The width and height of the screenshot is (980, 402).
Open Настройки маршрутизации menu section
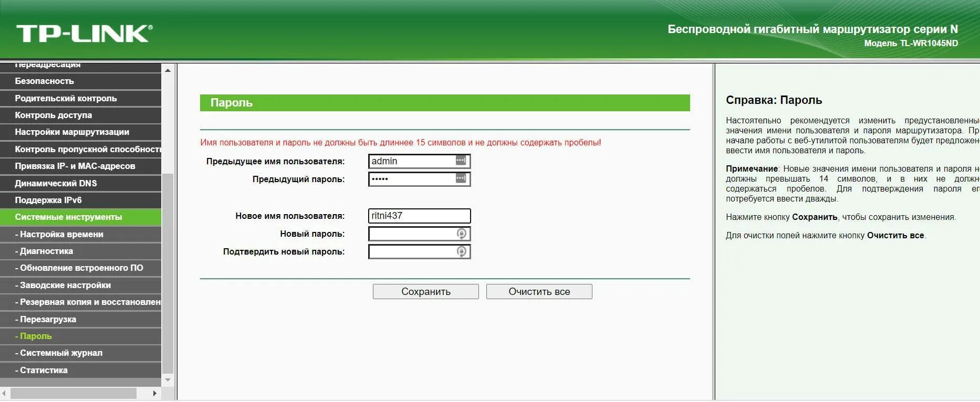click(x=80, y=132)
